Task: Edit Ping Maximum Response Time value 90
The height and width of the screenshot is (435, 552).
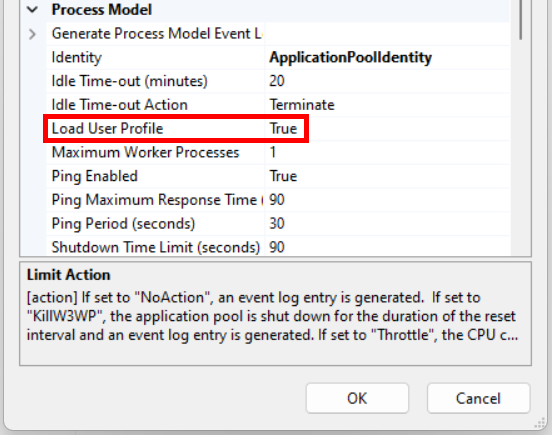Action: [277, 200]
